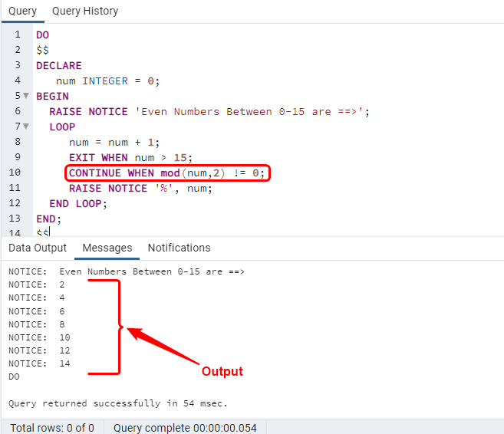Open the Notifications tab
Viewport: 504px width, 434px height.
pyautogui.click(x=179, y=248)
